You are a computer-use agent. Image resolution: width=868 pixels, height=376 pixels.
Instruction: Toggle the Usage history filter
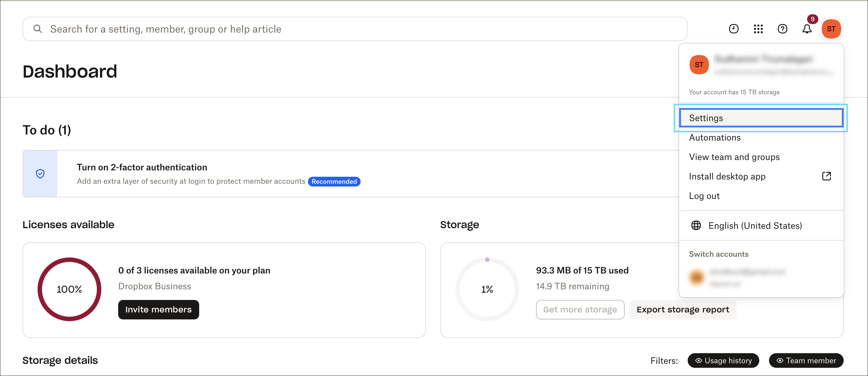723,360
